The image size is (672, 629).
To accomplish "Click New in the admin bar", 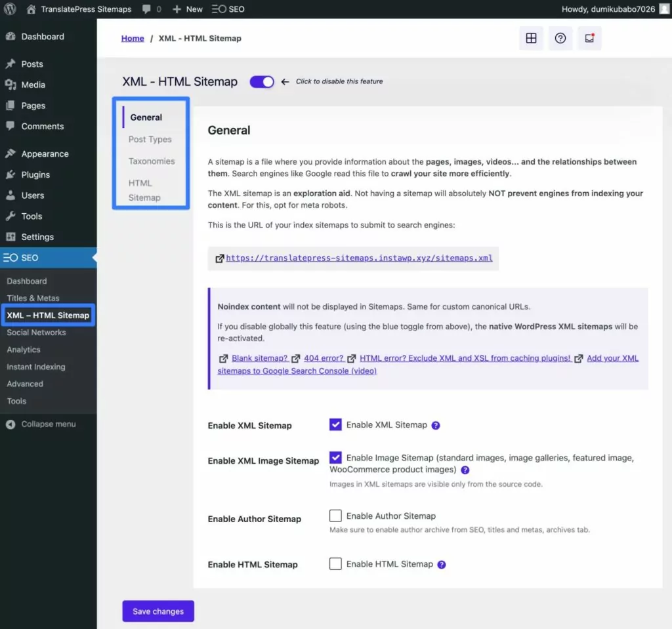I will (x=194, y=9).
